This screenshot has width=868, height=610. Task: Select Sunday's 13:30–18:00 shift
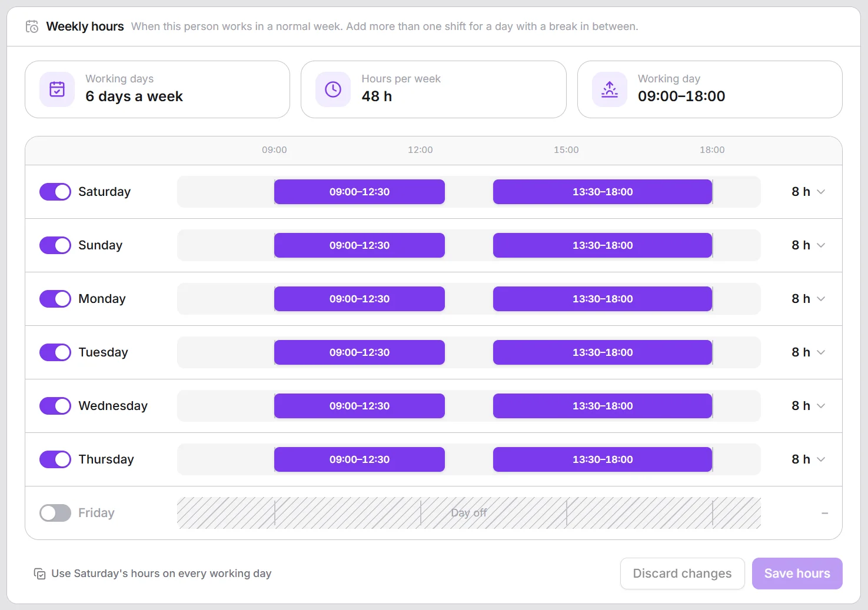click(x=603, y=245)
